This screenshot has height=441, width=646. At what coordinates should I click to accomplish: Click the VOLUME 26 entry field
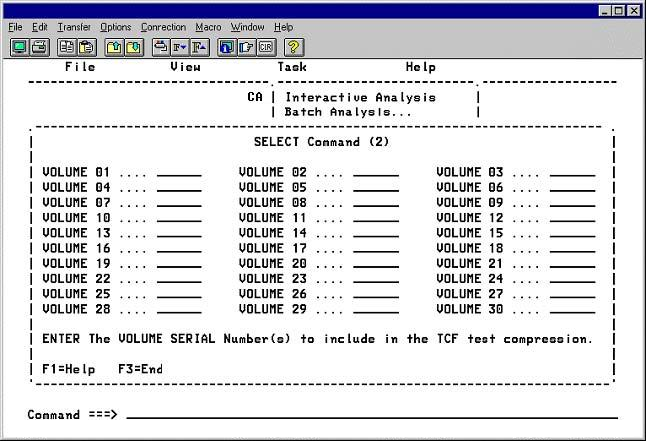tap(376, 294)
